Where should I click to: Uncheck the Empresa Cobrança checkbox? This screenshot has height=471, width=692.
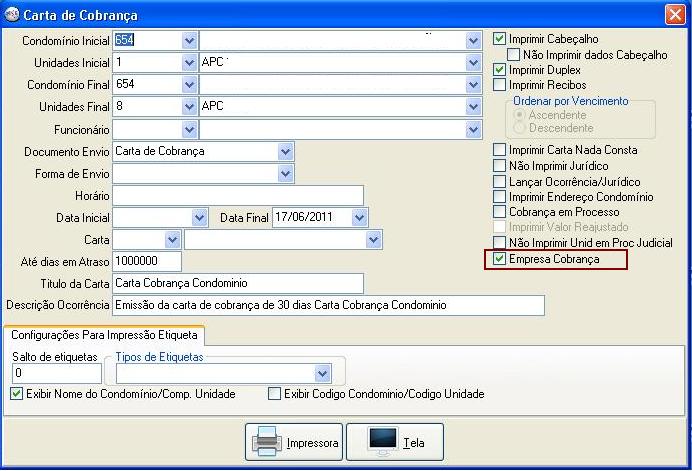(500, 259)
